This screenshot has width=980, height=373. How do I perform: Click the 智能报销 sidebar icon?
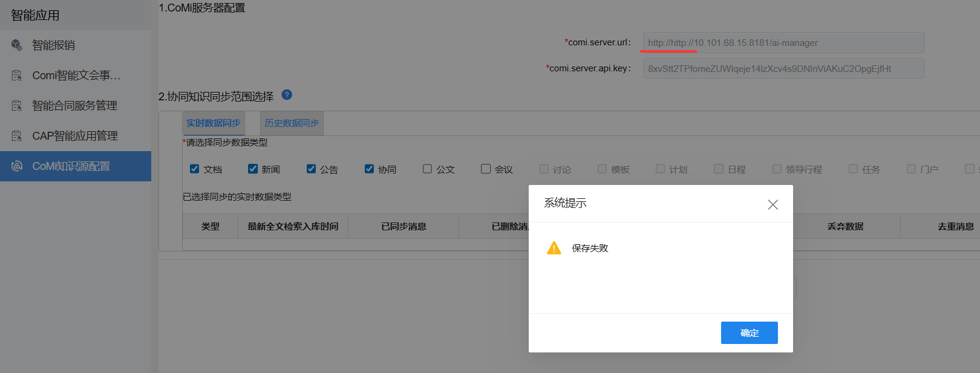tap(17, 45)
